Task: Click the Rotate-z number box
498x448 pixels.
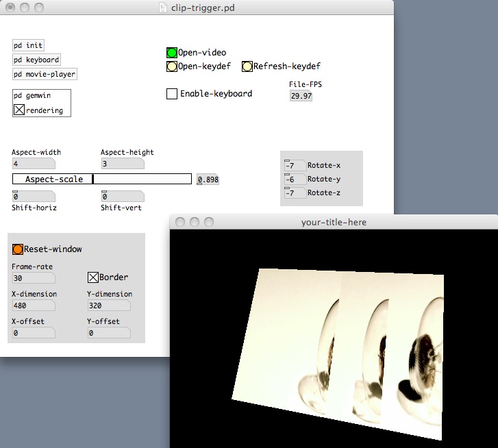Action: tap(295, 193)
